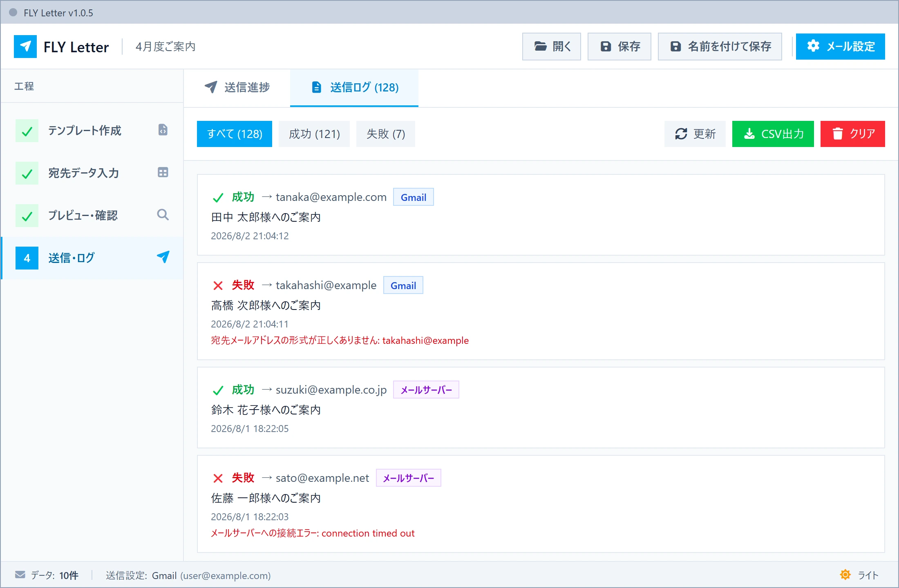The width and height of the screenshot is (899, 588).
Task: Click failure X for sato@example.net
Action: [218, 479]
